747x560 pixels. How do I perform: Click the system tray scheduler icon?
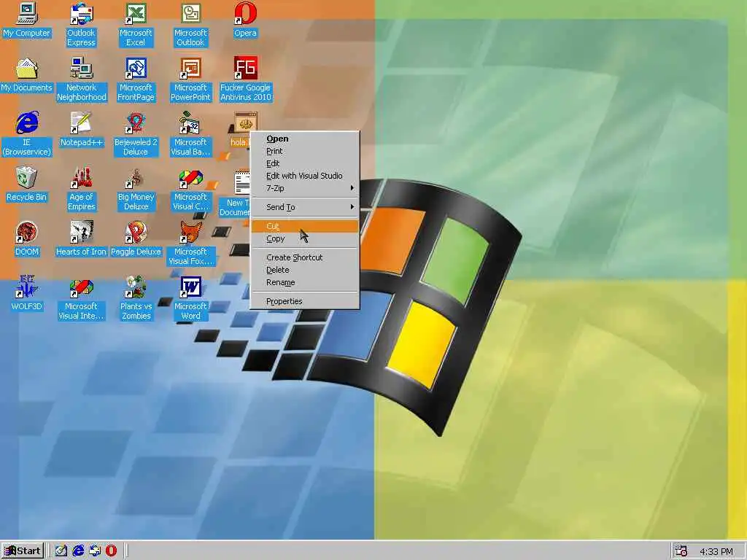681,551
